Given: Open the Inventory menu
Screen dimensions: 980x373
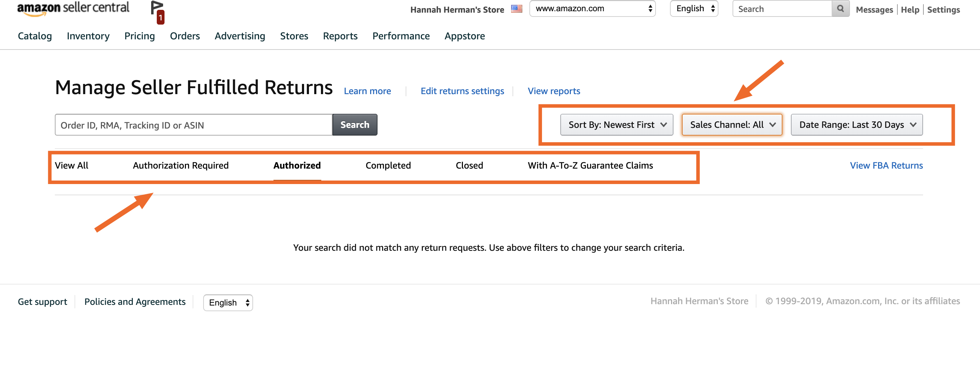Looking at the screenshot, I should tap(88, 36).
